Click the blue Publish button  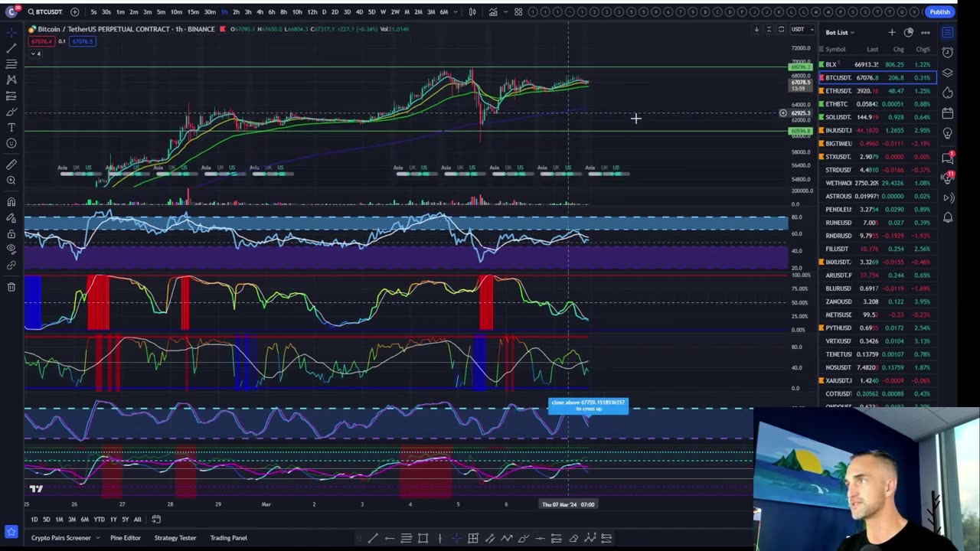point(939,11)
